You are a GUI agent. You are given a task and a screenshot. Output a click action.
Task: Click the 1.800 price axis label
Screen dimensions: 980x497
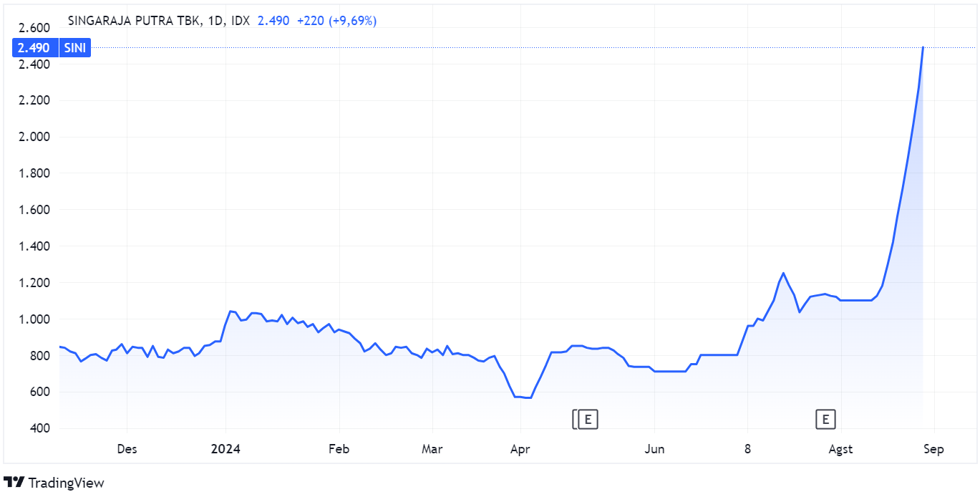[x=34, y=173]
